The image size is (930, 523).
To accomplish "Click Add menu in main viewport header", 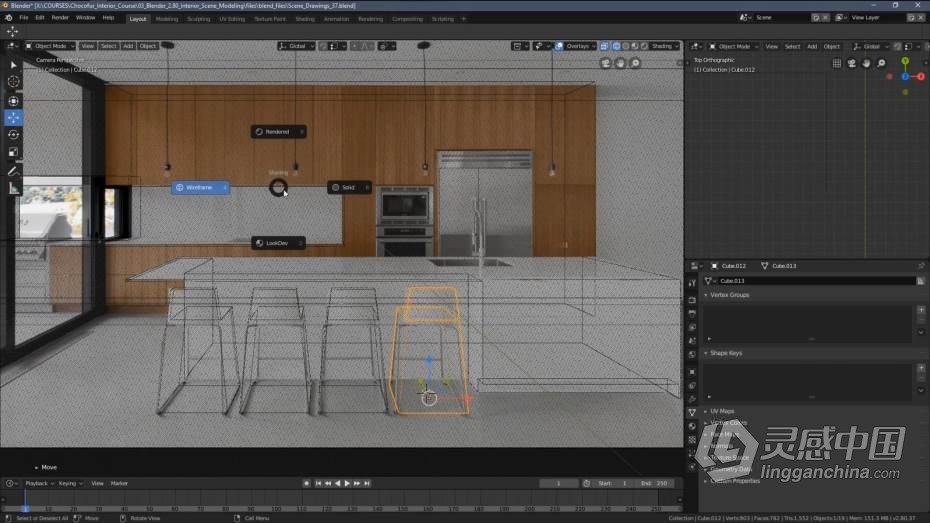I will [128, 46].
